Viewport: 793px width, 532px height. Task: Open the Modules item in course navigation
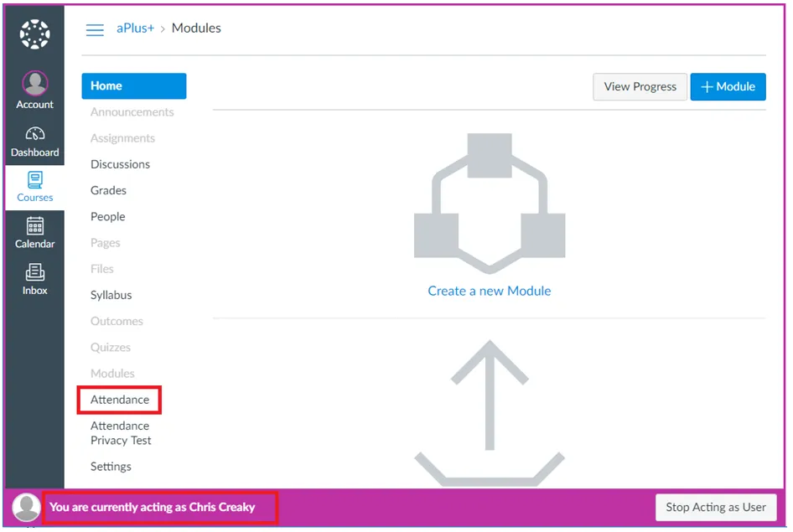click(112, 374)
